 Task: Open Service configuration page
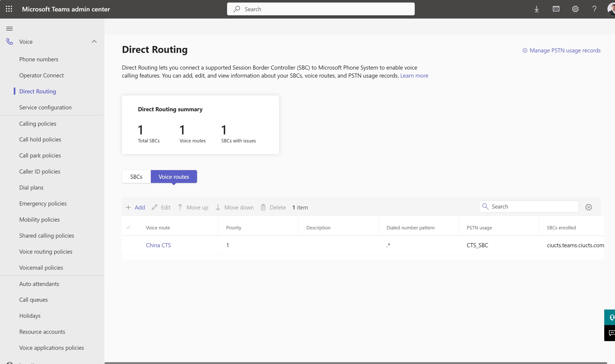pos(45,107)
